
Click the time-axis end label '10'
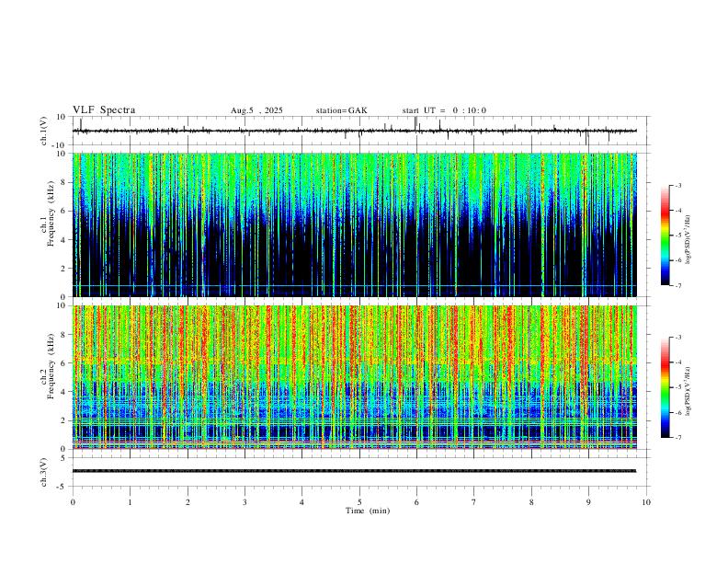[x=646, y=502]
